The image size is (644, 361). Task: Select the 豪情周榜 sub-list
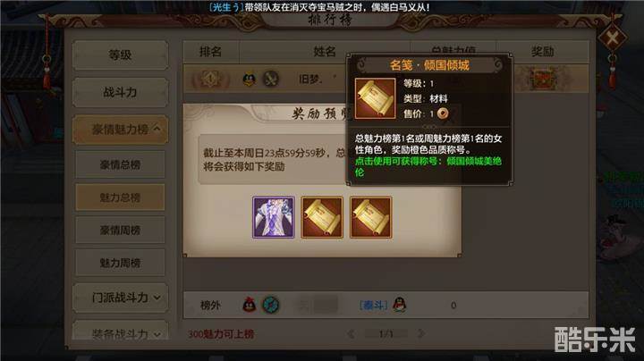(x=121, y=231)
